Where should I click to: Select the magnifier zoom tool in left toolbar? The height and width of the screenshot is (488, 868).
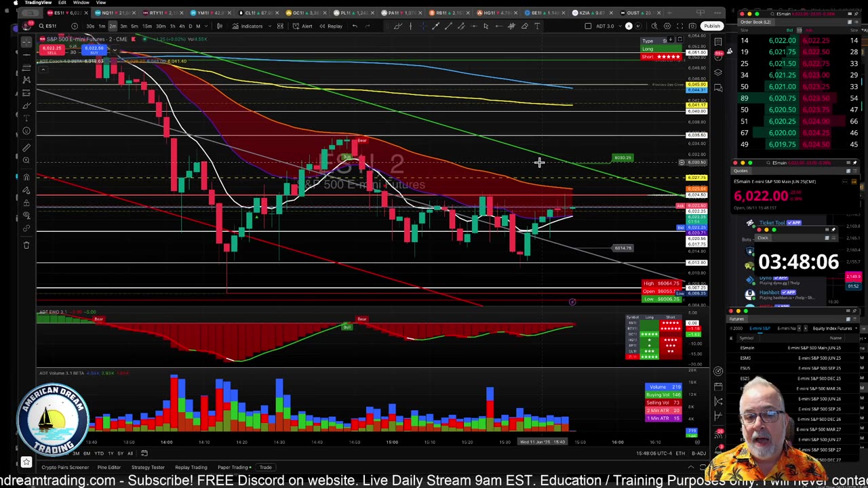[26, 160]
